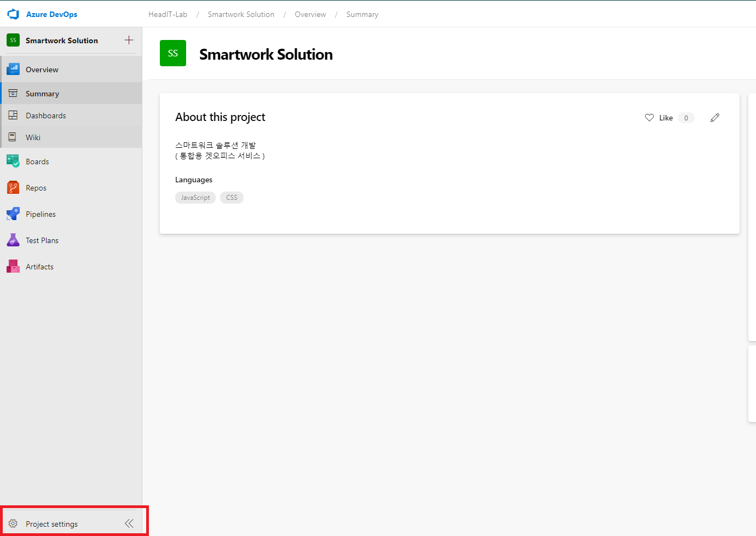Open Project settings text link
This screenshot has width=756, height=536.
pyautogui.click(x=52, y=524)
